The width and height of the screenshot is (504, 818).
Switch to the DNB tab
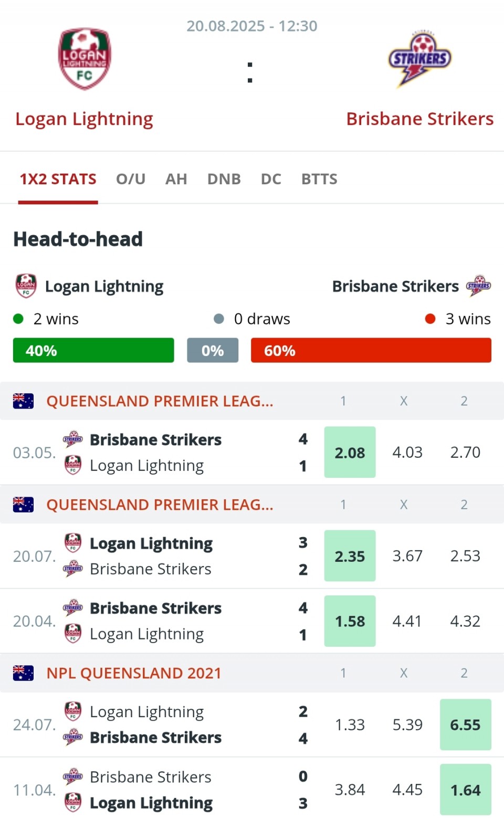click(x=224, y=179)
